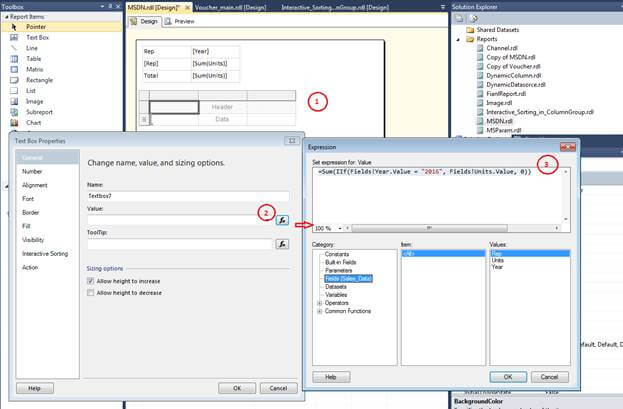Open FianlReport.rdl report file
623x409 pixels.
point(506,94)
